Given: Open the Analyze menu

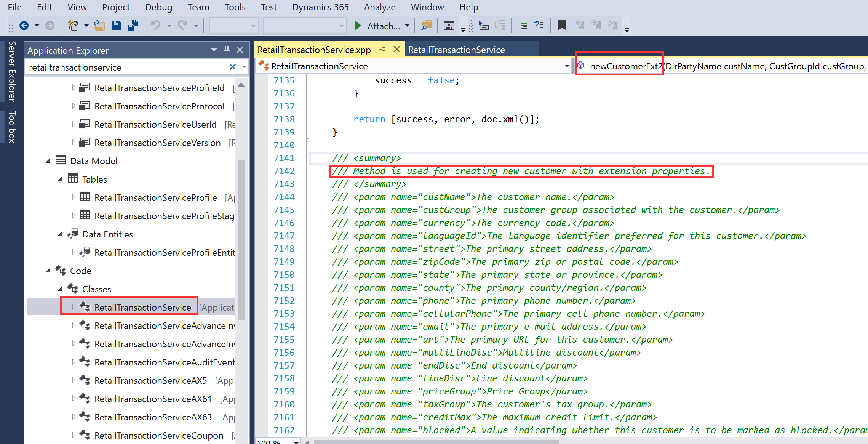Looking at the screenshot, I should [x=379, y=7].
